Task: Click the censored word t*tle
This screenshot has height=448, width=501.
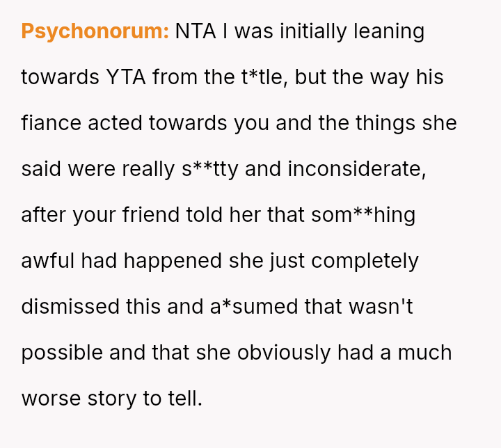Action: click(263, 77)
